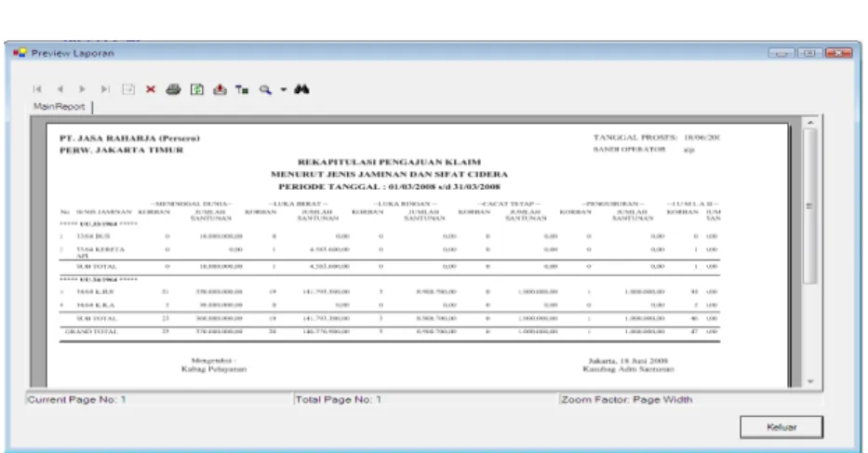Click 'PT. JASA RAHARJA (Persero)' heading
This screenshot has width=868, height=453.
pyautogui.click(x=129, y=138)
